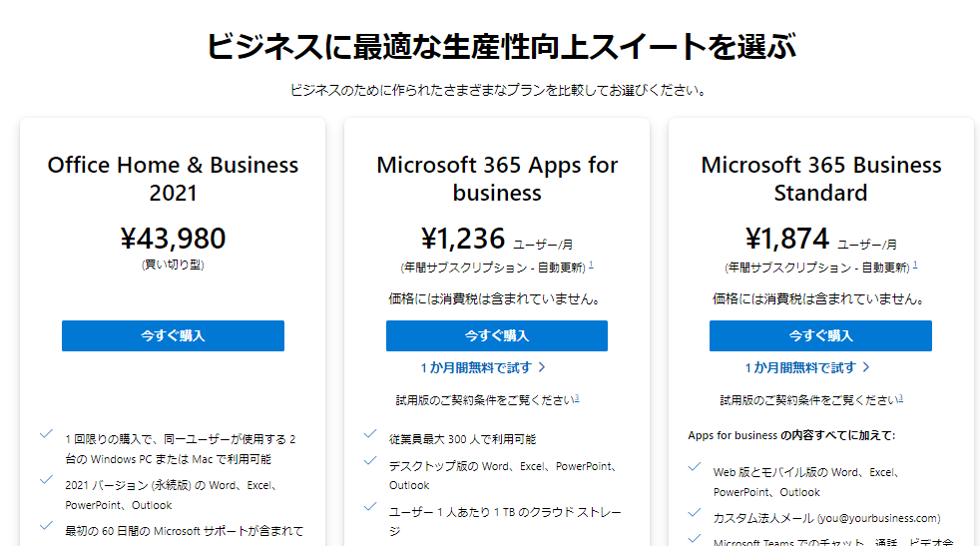Open 1 か月間無料で試す for Apps for business
The width and height of the screenshot is (980, 546).
click(x=476, y=367)
